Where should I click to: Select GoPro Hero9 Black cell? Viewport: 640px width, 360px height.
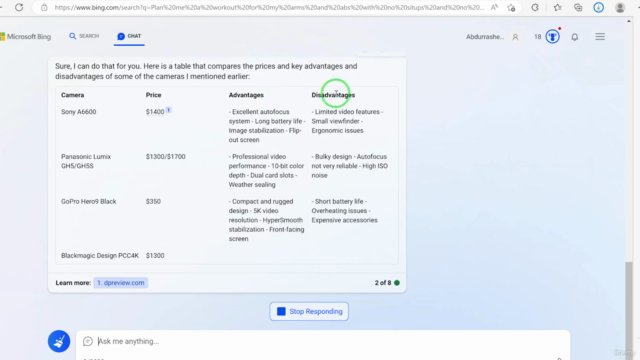point(89,202)
